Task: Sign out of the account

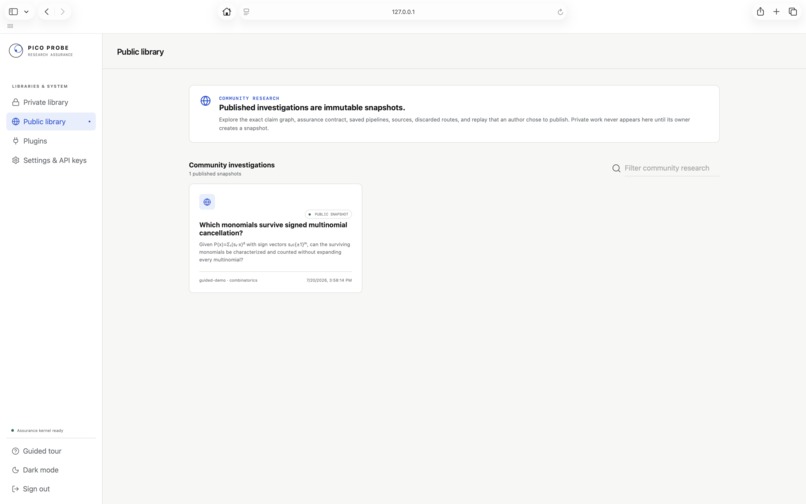Action: pyautogui.click(x=51, y=489)
